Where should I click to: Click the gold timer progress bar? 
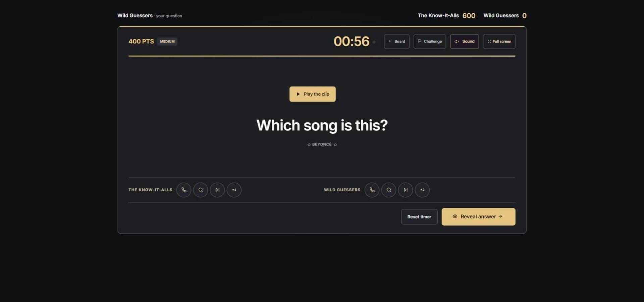[x=322, y=56]
